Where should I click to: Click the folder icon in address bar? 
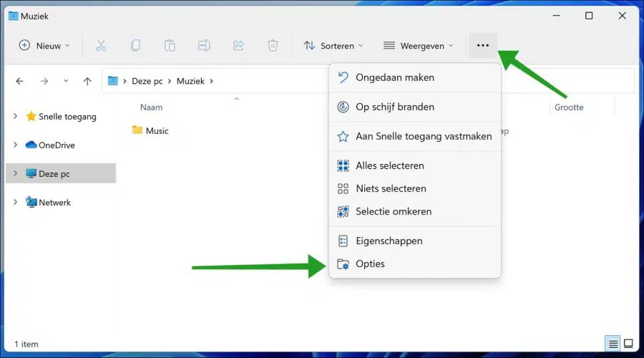click(113, 81)
